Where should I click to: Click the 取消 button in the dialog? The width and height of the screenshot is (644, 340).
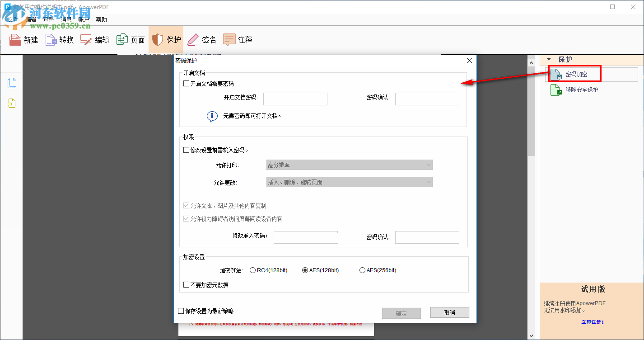pos(449,312)
